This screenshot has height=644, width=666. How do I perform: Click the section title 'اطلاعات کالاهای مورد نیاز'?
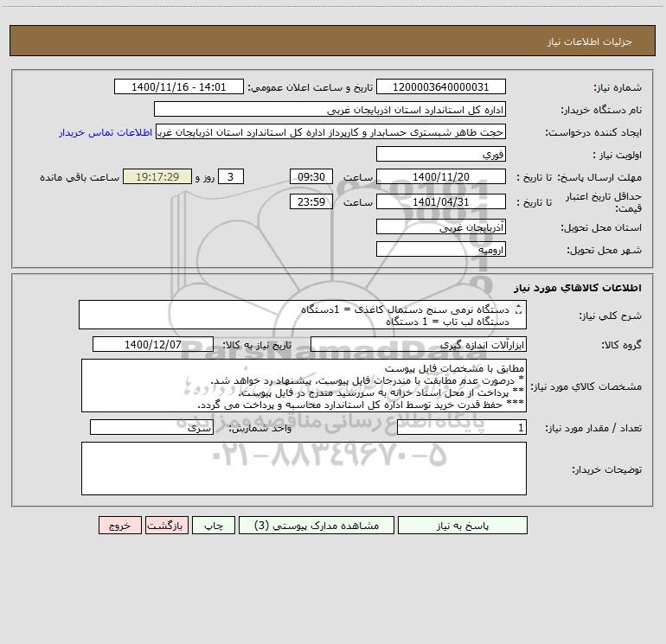[577, 288]
